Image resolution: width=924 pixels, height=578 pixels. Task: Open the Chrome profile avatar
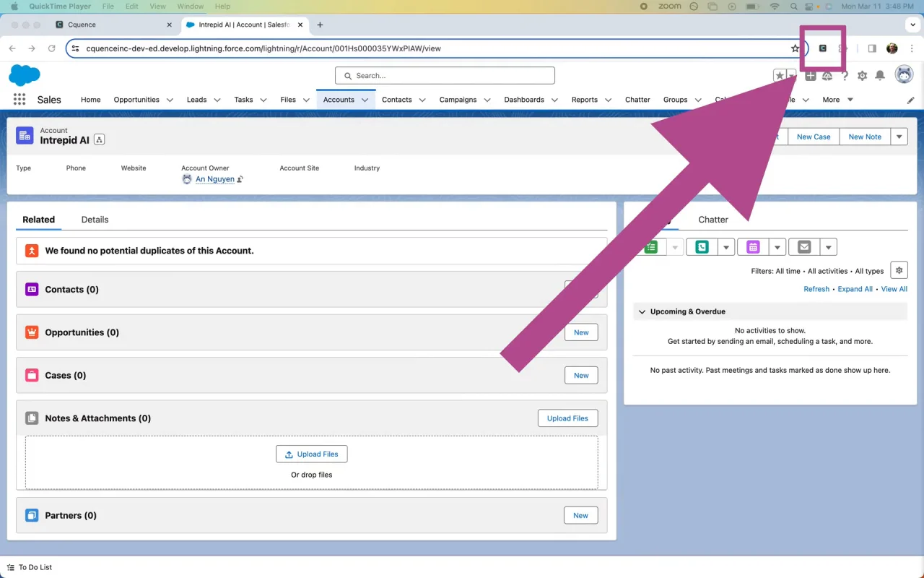(892, 48)
